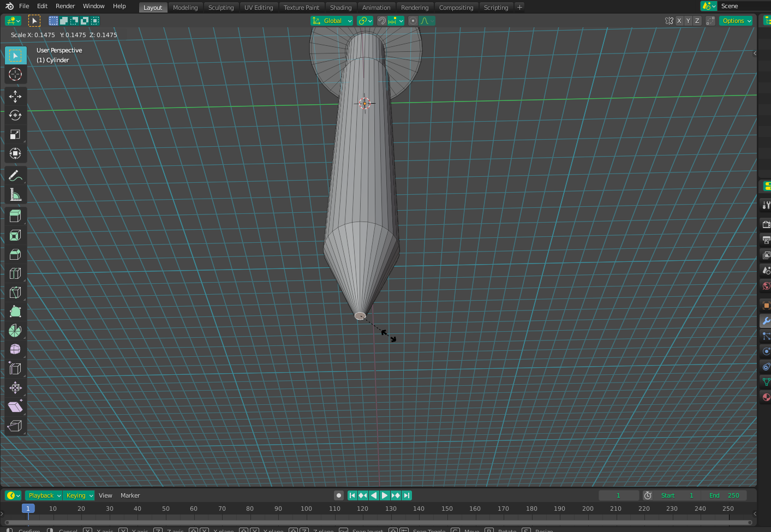771x532 pixels.
Task: Select the Select Box tool
Action: click(x=15, y=56)
